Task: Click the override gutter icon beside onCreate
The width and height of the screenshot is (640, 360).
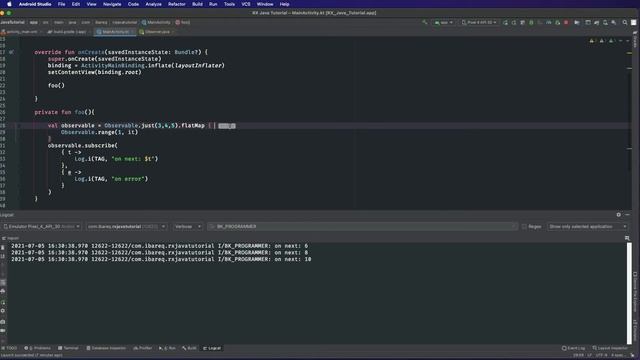Action: (11, 52)
